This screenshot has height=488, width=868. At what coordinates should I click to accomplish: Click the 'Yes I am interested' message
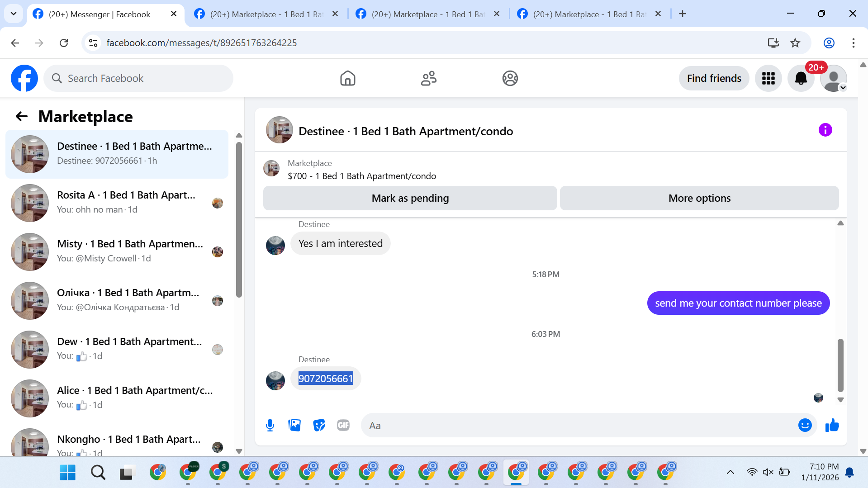[340, 243]
